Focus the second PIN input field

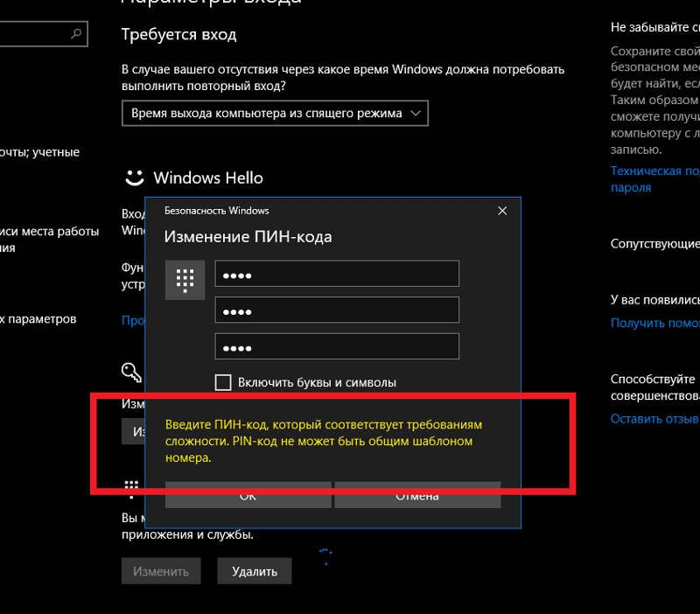point(337,310)
